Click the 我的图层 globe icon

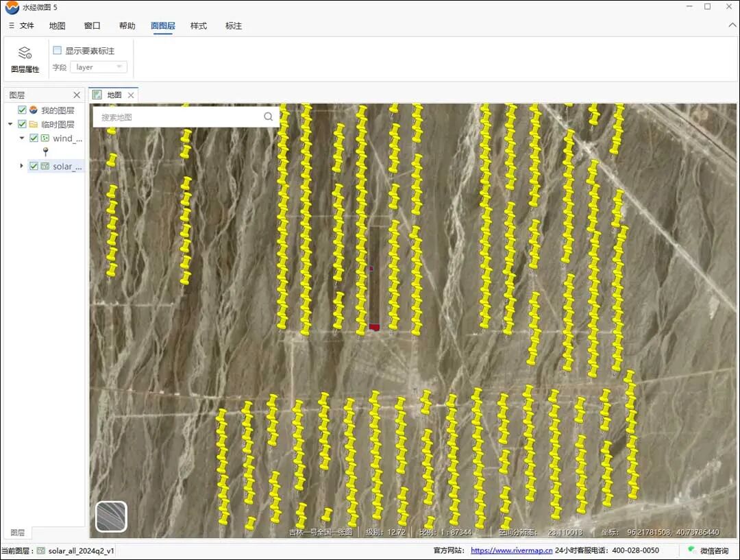click(34, 110)
